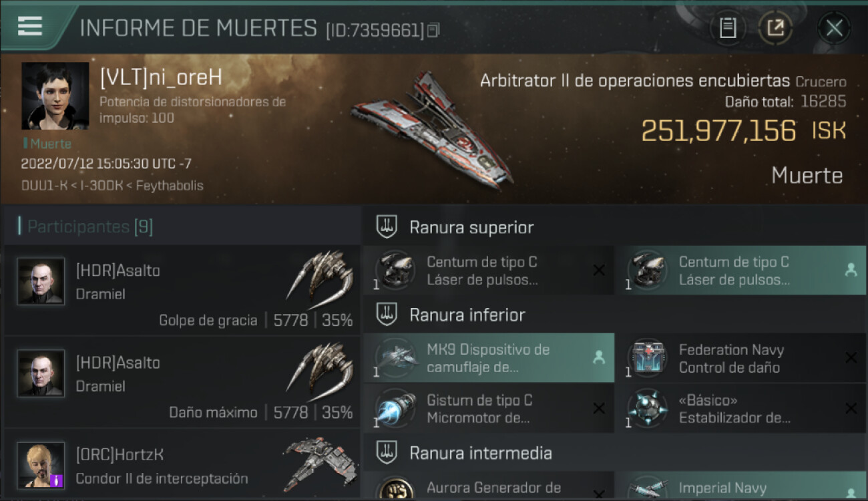Open ni_oreH pilot portrait
Viewport: 868px width, 501px height.
coord(55,96)
